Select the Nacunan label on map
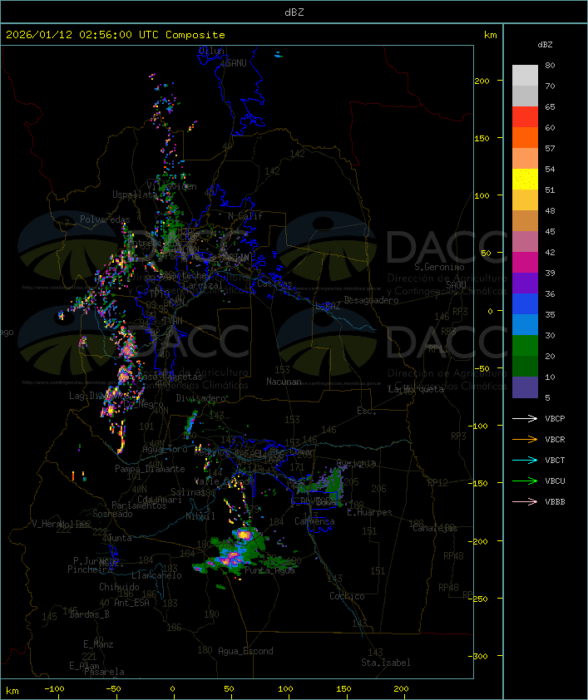Screen dimensions: 588x700 point(284,382)
